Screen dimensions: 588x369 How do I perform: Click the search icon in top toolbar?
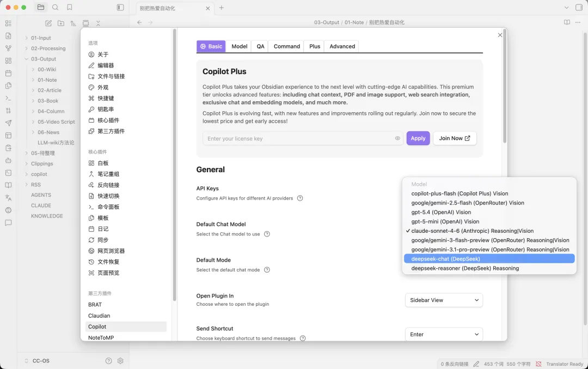click(x=56, y=8)
